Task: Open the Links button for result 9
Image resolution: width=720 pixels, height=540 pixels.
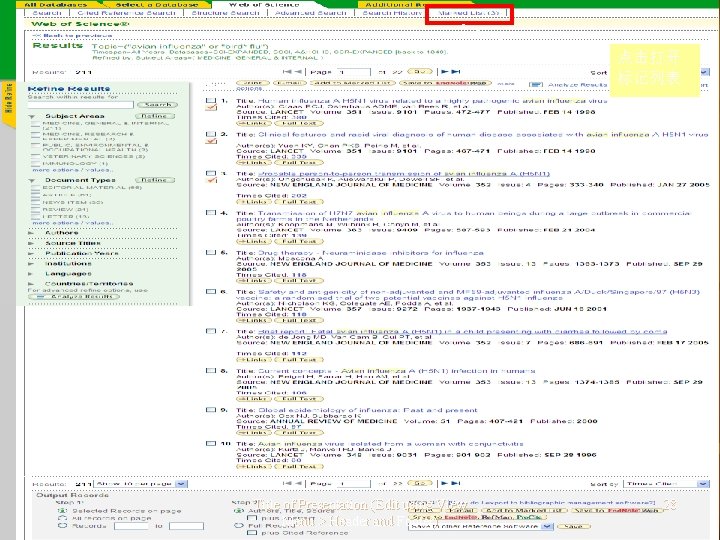Action: coord(253,433)
